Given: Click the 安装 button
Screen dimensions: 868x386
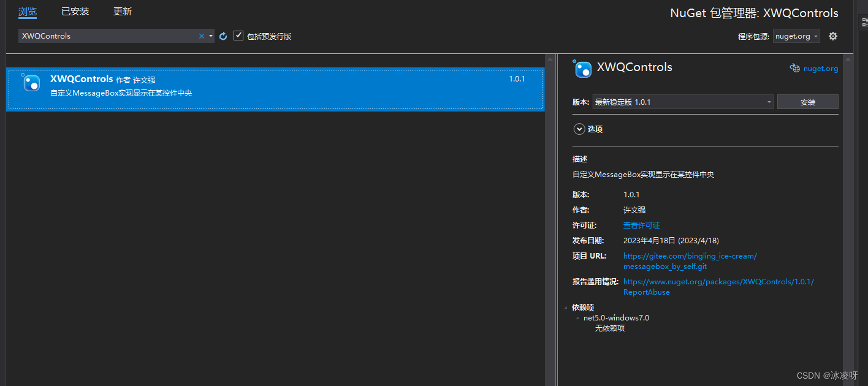Looking at the screenshot, I should click(807, 102).
